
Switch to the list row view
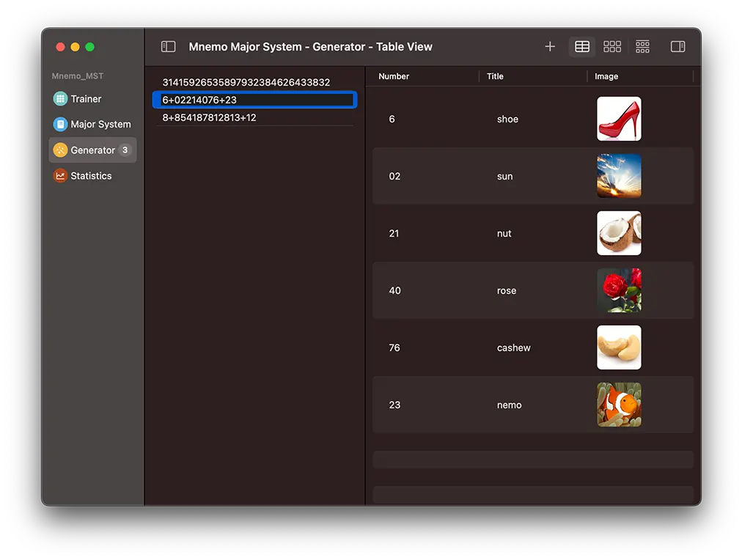coord(642,45)
